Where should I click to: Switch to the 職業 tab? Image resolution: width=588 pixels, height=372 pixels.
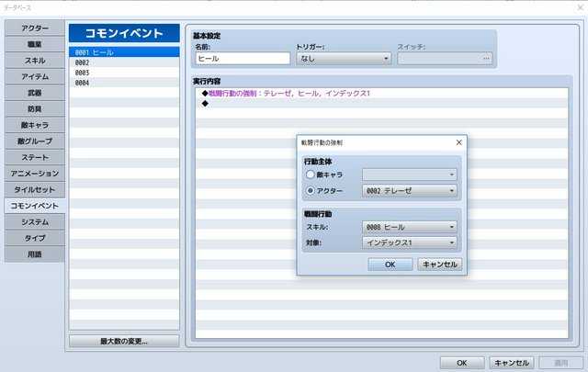pos(35,44)
